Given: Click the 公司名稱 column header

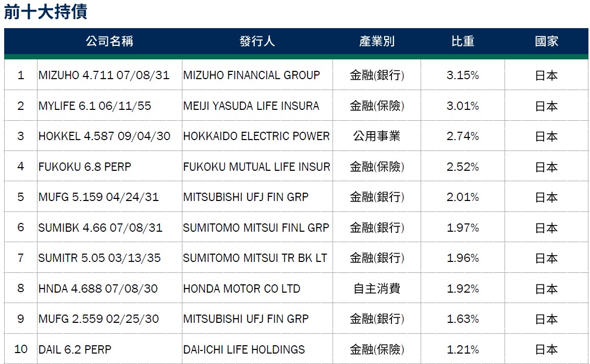Looking at the screenshot, I should click(x=109, y=41).
